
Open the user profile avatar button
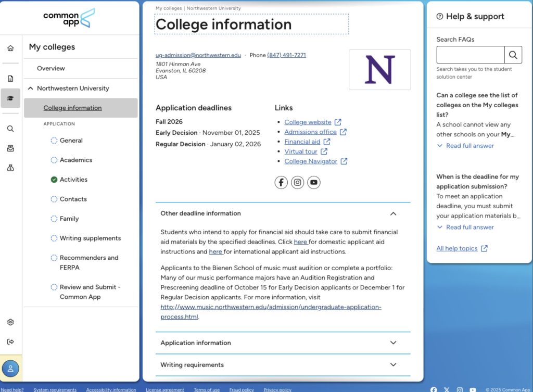(10, 369)
